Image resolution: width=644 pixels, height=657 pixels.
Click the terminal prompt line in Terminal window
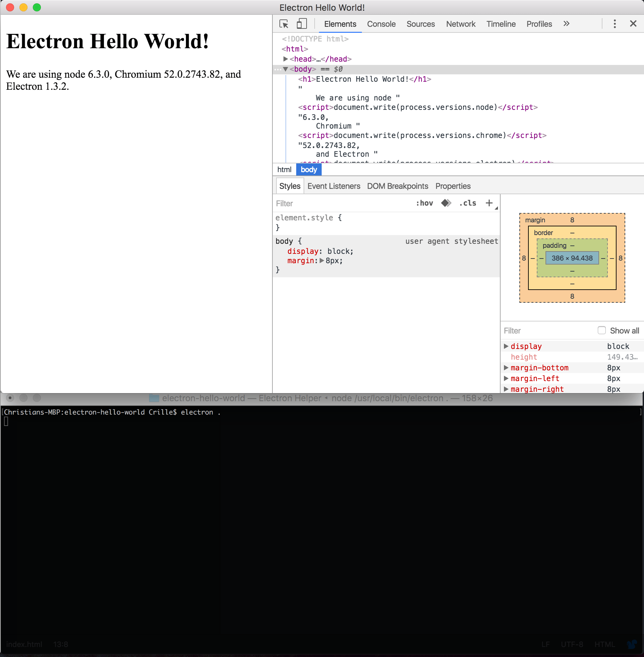[112, 412]
